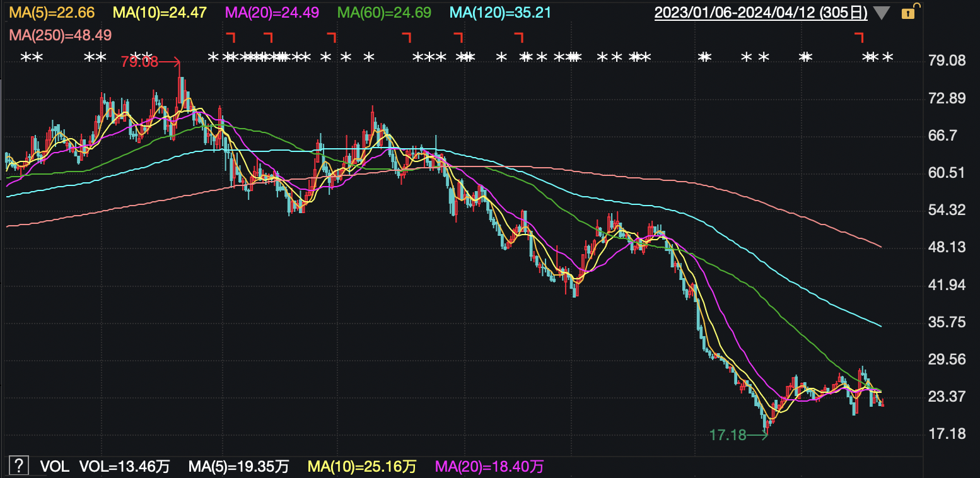Select the green MA(60)=24.69 label
This screenshot has height=478, width=980.
click(x=385, y=13)
